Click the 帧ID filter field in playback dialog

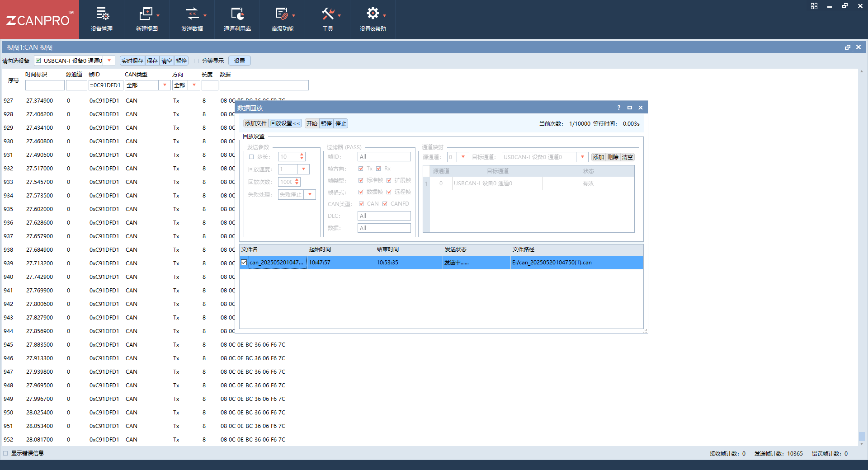pos(384,157)
